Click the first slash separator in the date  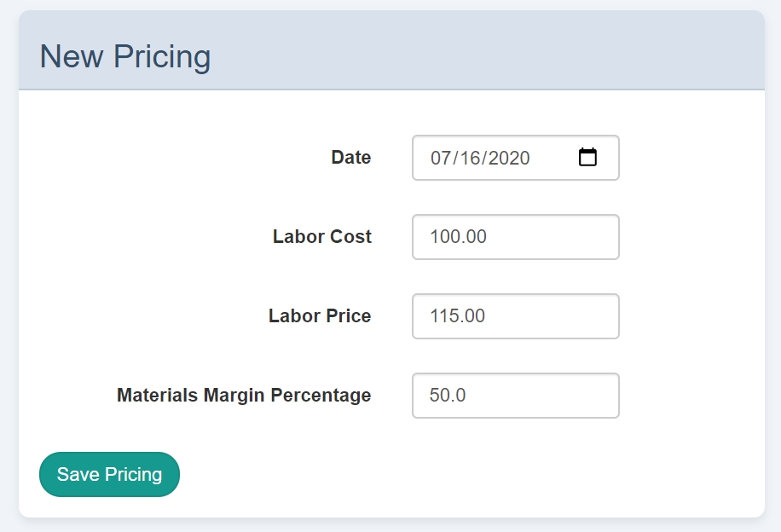[x=454, y=158]
